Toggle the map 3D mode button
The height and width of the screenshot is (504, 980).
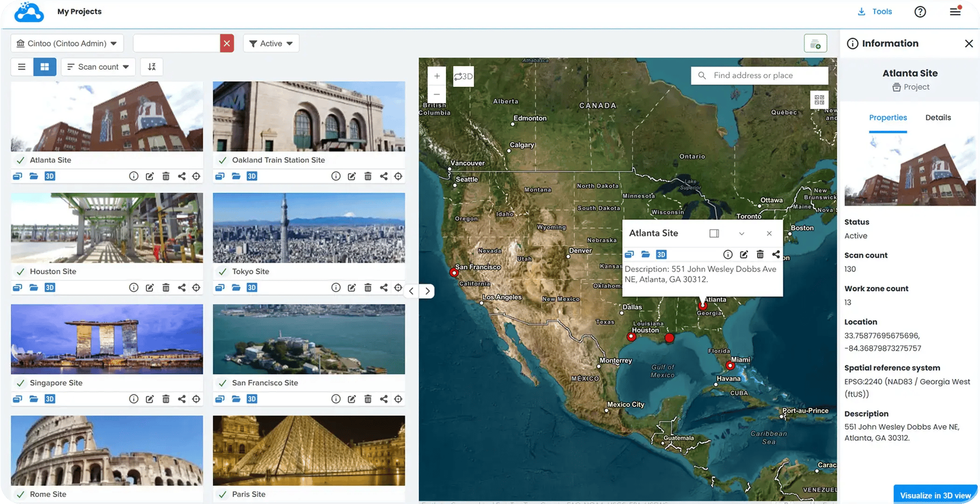click(x=463, y=76)
